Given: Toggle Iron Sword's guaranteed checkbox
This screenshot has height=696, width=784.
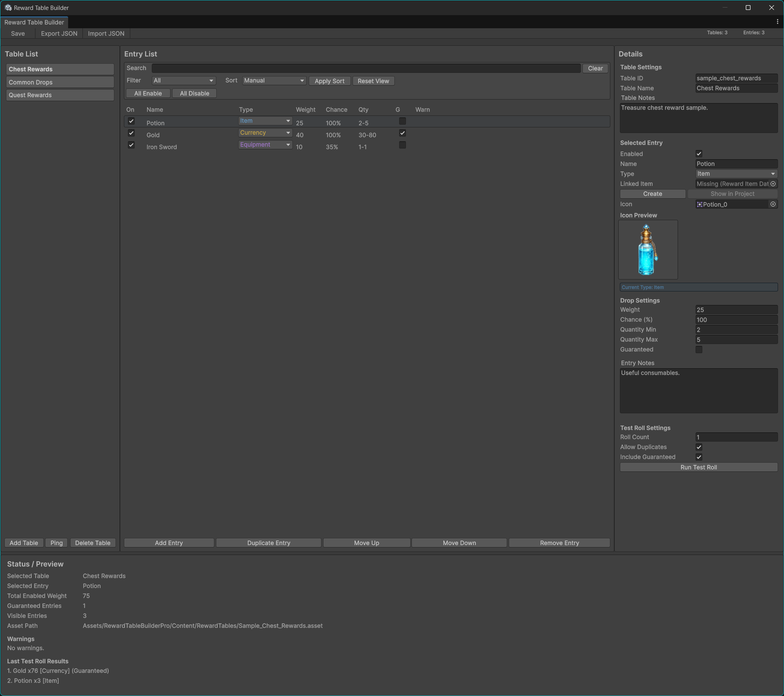Looking at the screenshot, I should [402, 145].
